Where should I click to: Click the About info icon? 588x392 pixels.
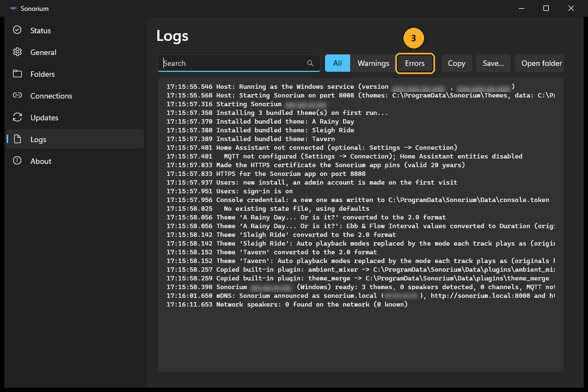(17, 161)
